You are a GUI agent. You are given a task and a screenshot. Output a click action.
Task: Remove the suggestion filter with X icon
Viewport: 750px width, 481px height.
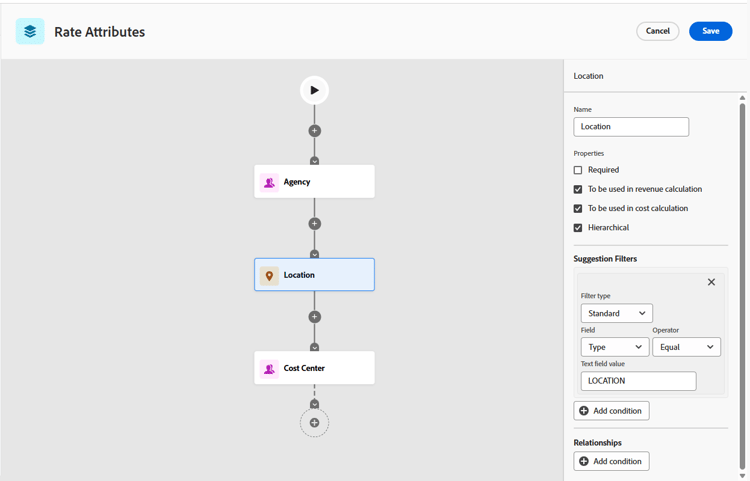[711, 282]
